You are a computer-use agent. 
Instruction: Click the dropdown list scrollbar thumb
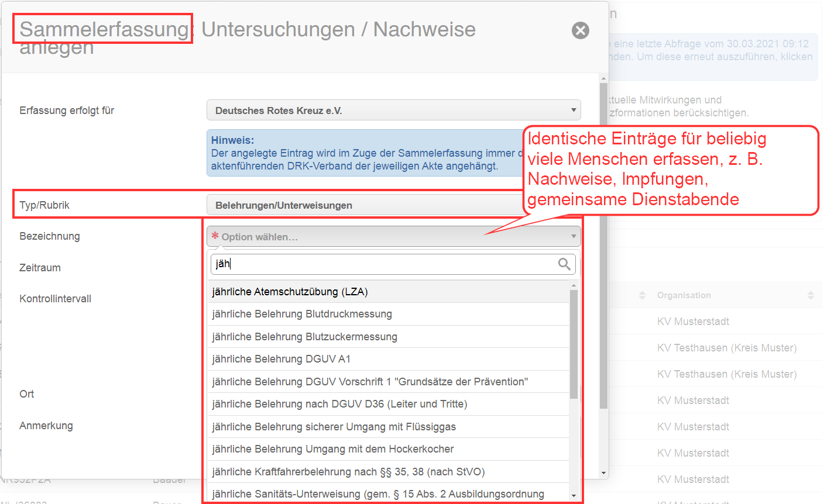[574, 344]
